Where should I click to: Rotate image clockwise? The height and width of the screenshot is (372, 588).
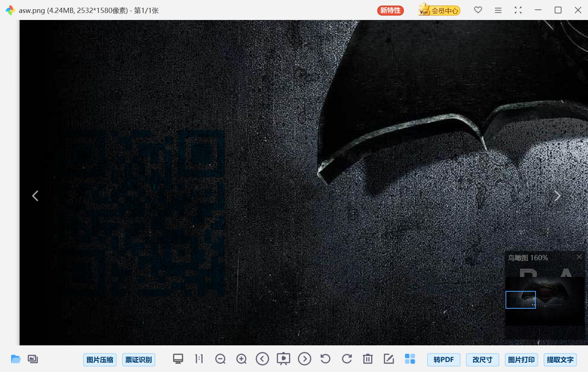(x=347, y=359)
